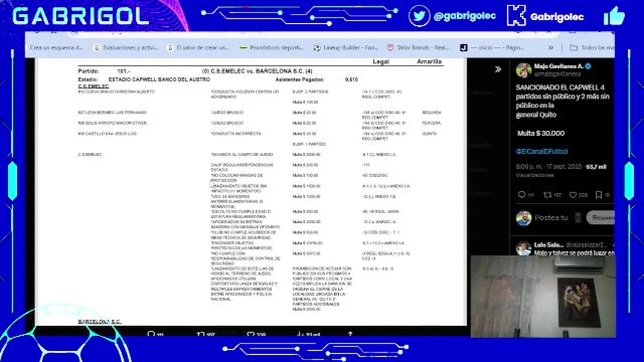Open the @ElCanalDFutbol mention
Viewport: 644px width, 362px height.
(x=542, y=151)
